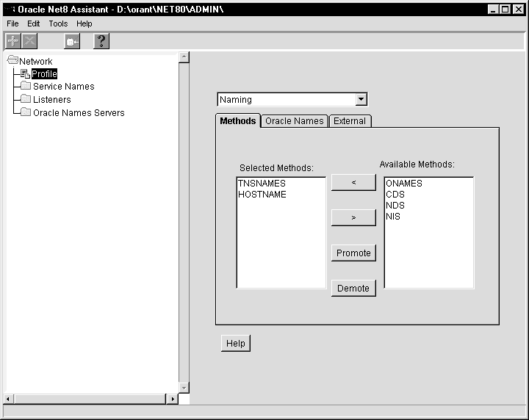Select the Listeners tree node
Screen dimensions: 529x420
pyautogui.click(x=52, y=99)
